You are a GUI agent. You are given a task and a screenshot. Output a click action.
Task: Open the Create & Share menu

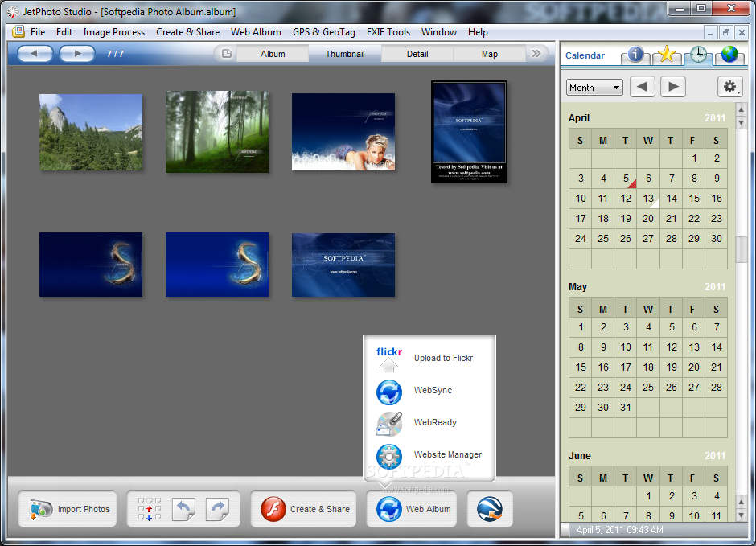coord(187,32)
